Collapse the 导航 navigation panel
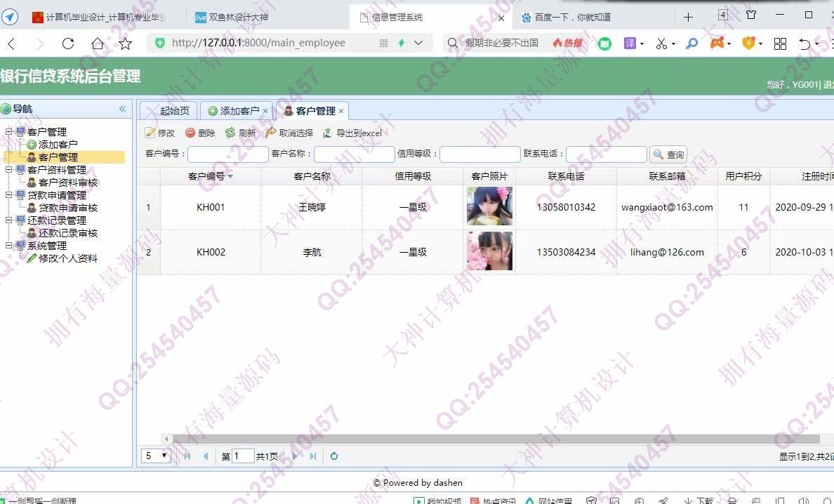The width and height of the screenshot is (834, 504). 122,109
